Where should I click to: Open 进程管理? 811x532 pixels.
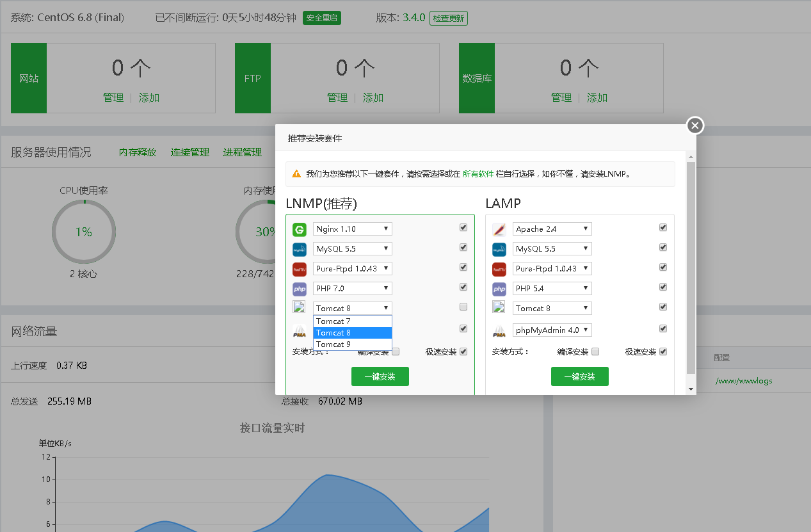tap(243, 152)
